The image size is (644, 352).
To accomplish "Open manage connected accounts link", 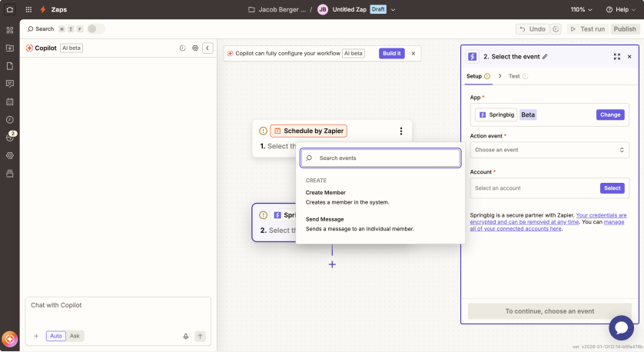I will coord(547,225).
